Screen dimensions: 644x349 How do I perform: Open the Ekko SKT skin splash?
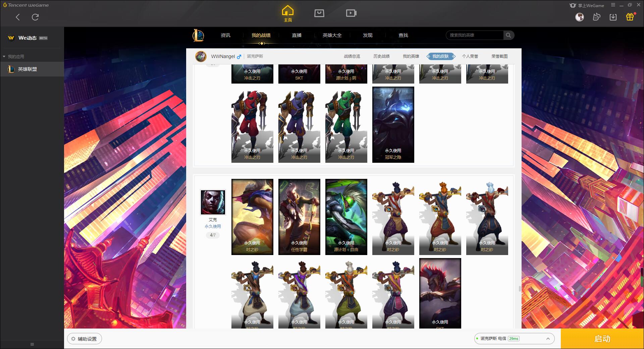point(440,293)
